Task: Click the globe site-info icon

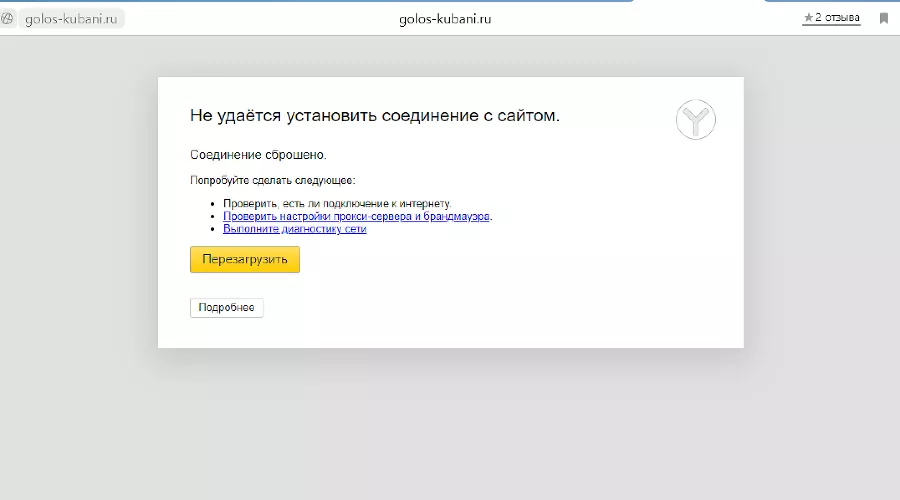Action: (7, 18)
